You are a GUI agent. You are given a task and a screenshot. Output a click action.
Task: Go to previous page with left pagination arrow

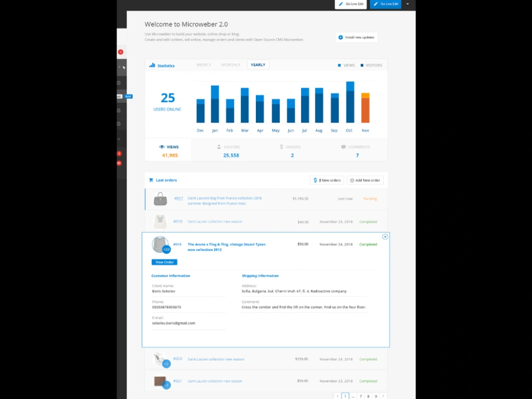point(337,396)
